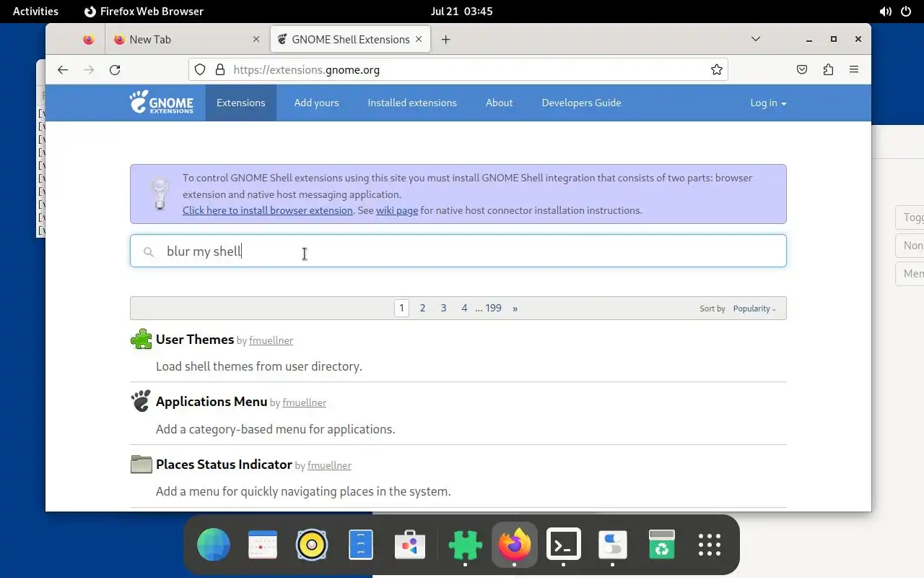Open Places Status Indicator extension title
This screenshot has height=578, width=924.
[224, 464]
